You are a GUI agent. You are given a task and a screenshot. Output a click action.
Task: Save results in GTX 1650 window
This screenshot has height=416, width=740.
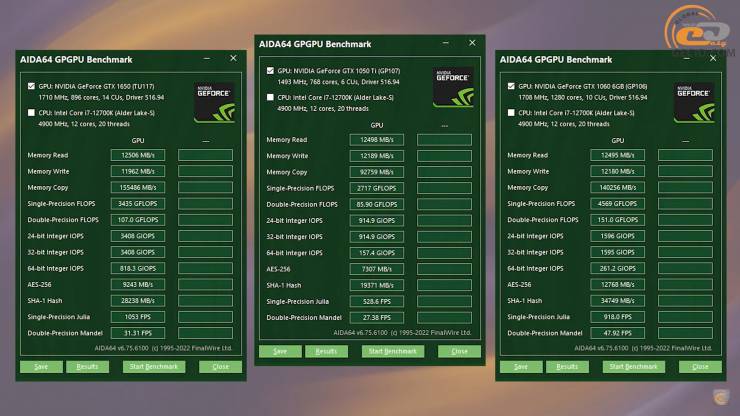pyautogui.click(x=41, y=367)
